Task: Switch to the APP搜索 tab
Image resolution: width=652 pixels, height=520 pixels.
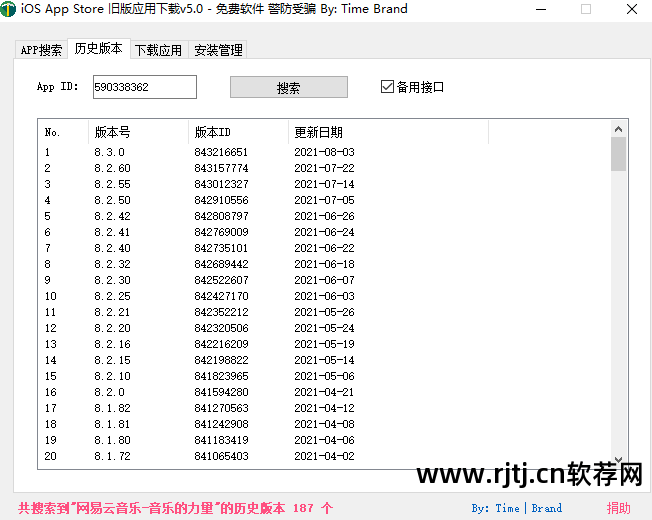Action: pos(41,50)
